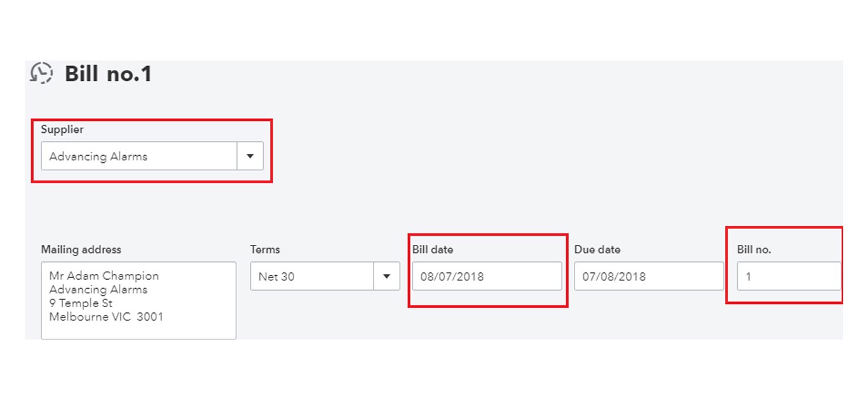The width and height of the screenshot is (868, 400).
Task: Click the Bill no.1 page heading
Action: pos(108,74)
